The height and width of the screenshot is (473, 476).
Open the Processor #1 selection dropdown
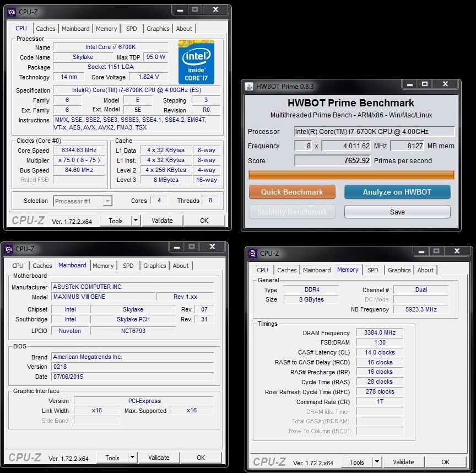click(x=83, y=201)
